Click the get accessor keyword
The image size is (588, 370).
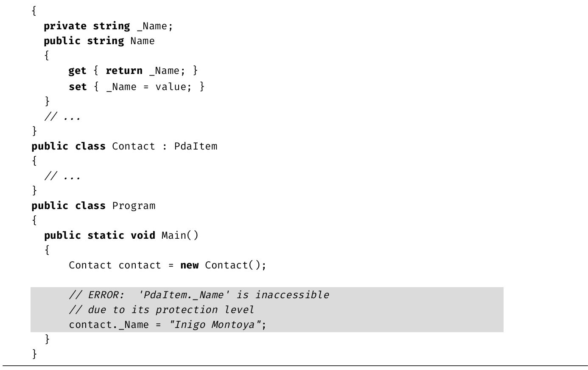click(x=77, y=71)
